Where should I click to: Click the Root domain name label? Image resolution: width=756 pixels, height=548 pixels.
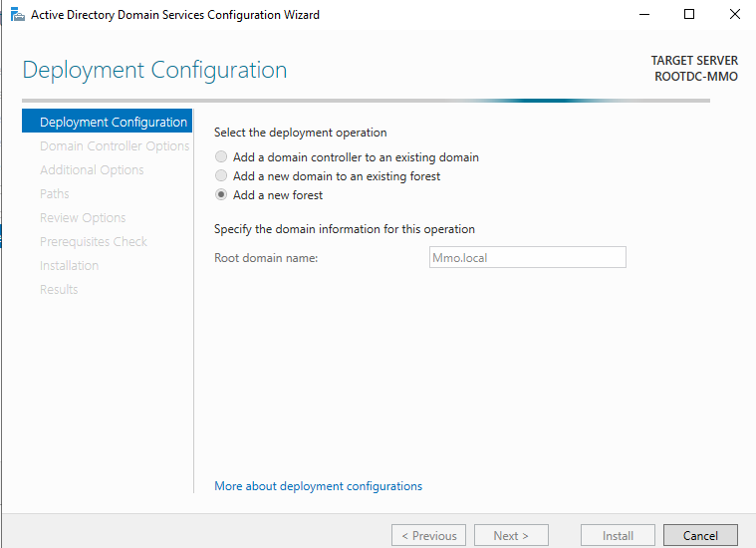(x=266, y=258)
